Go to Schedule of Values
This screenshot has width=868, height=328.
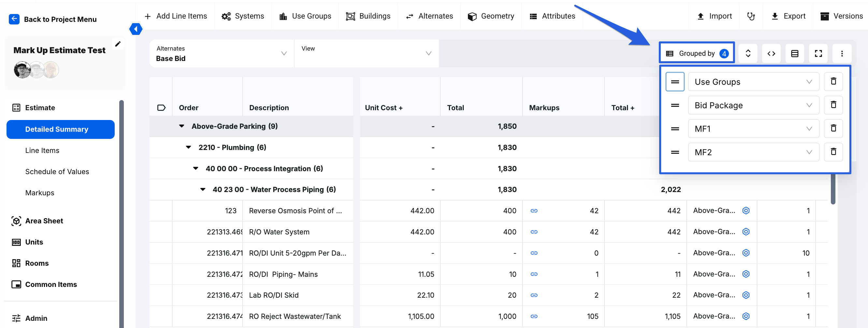[57, 171]
